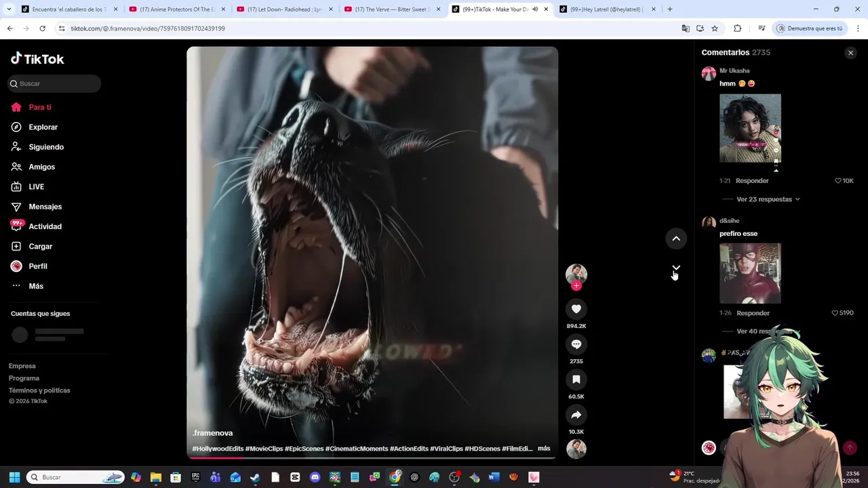Image resolution: width=868 pixels, height=488 pixels.
Task: Click Empresa footer link
Action: (22, 366)
